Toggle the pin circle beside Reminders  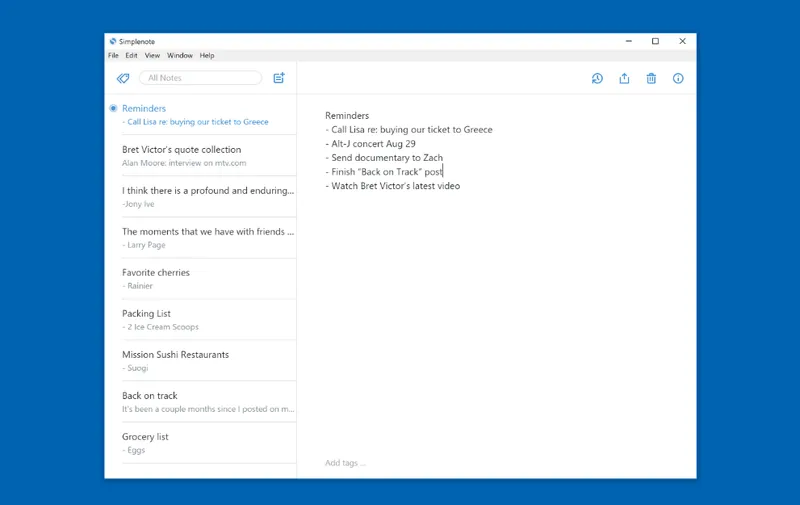point(113,108)
